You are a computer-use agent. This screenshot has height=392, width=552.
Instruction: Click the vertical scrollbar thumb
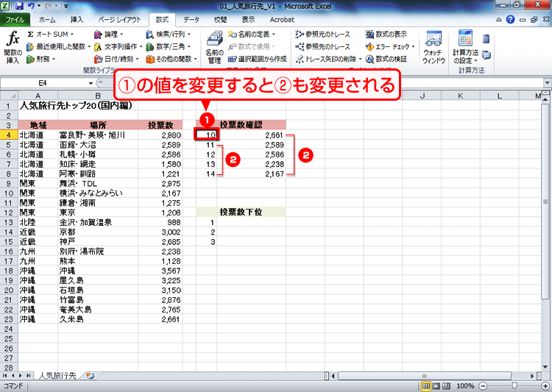pos(545,202)
